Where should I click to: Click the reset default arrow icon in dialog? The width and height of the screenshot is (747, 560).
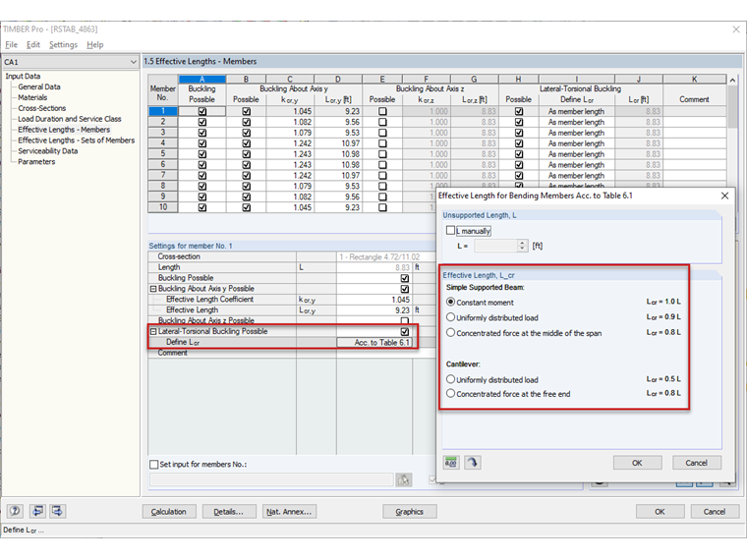pos(472,463)
